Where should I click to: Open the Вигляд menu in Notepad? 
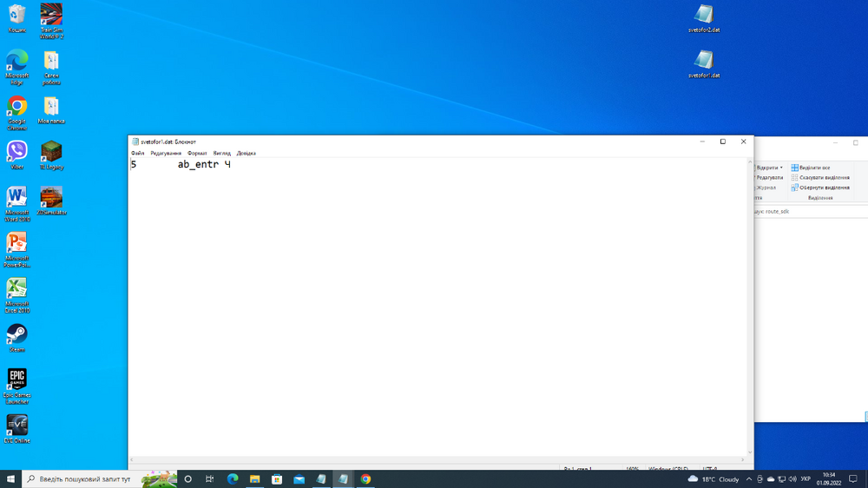(221, 154)
